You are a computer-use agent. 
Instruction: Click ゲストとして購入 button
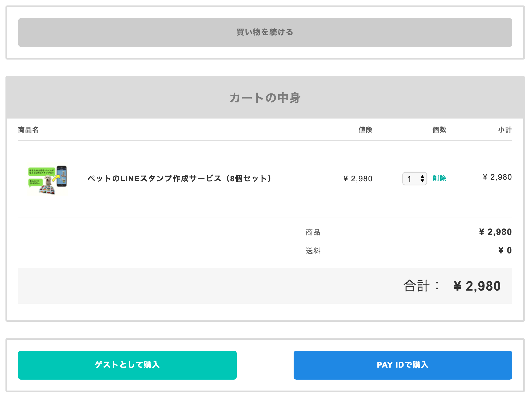[x=127, y=365]
